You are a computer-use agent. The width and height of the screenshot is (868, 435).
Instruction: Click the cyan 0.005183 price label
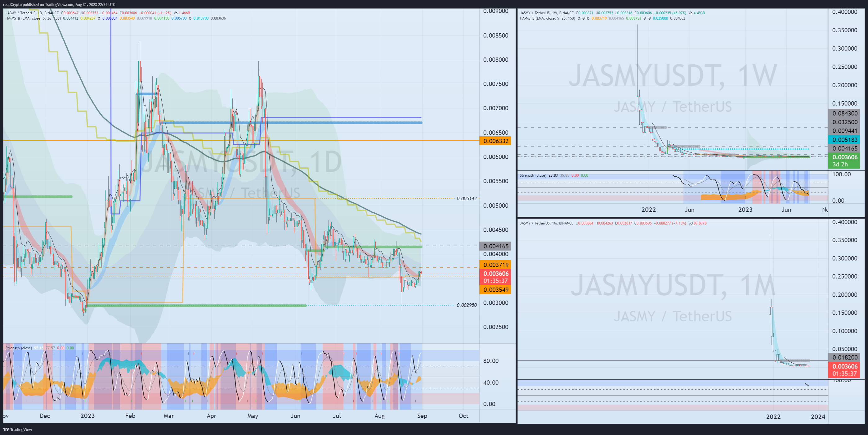pos(845,140)
